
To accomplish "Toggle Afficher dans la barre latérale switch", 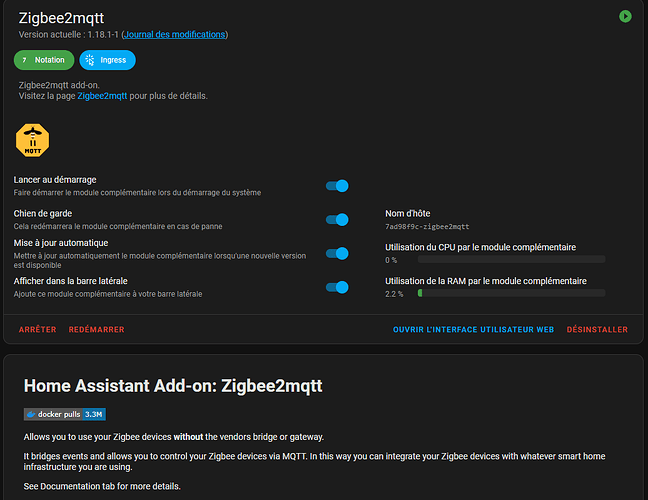I will click(x=337, y=287).
